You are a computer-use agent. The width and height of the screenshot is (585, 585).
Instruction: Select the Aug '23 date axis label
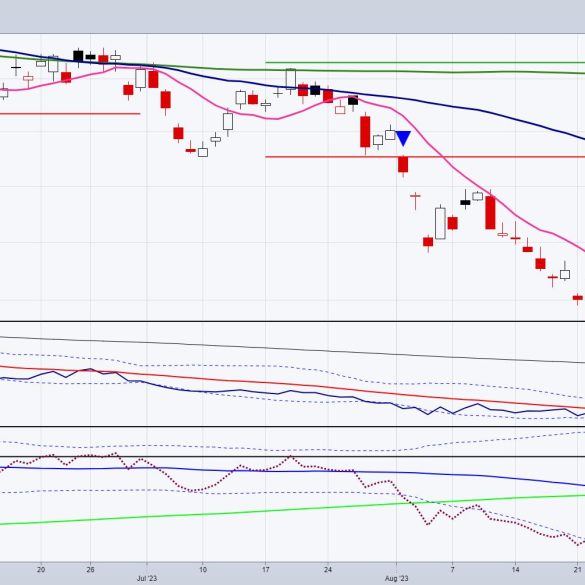396,579
